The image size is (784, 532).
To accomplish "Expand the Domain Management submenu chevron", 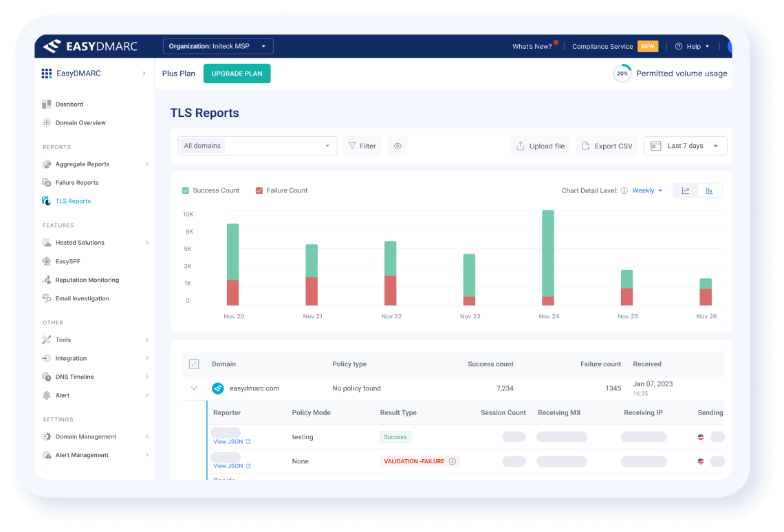I will click(147, 436).
